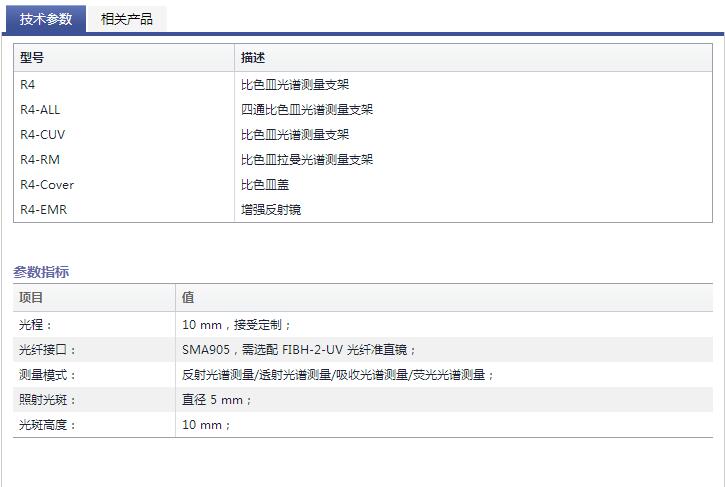Click the 直径 5 mm value
Image resolution: width=725 pixels, height=487 pixels.
pyautogui.click(x=217, y=400)
